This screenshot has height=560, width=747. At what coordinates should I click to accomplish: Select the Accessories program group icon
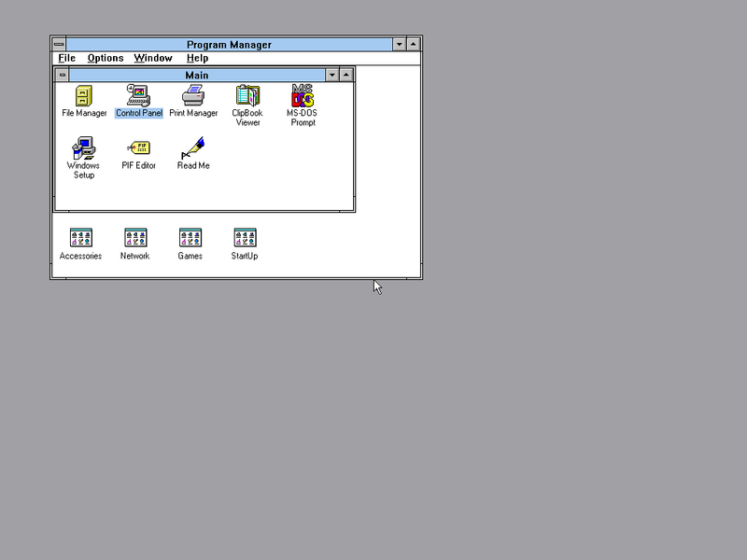coord(81,239)
